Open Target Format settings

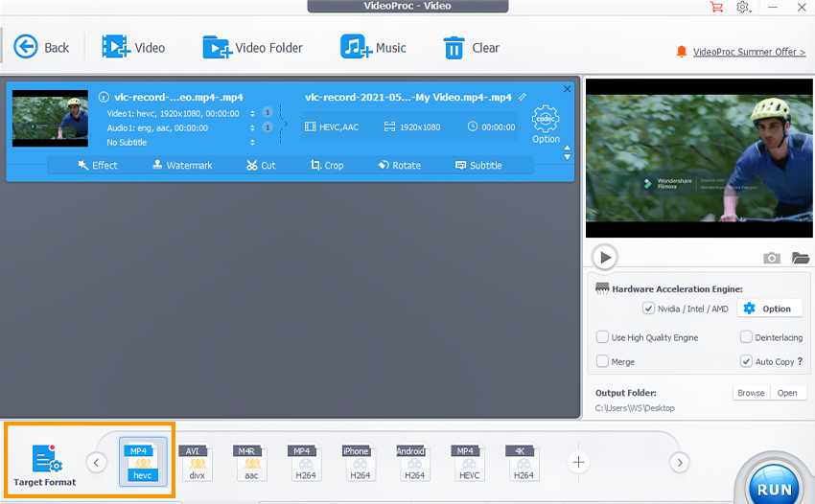pos(45,465)
